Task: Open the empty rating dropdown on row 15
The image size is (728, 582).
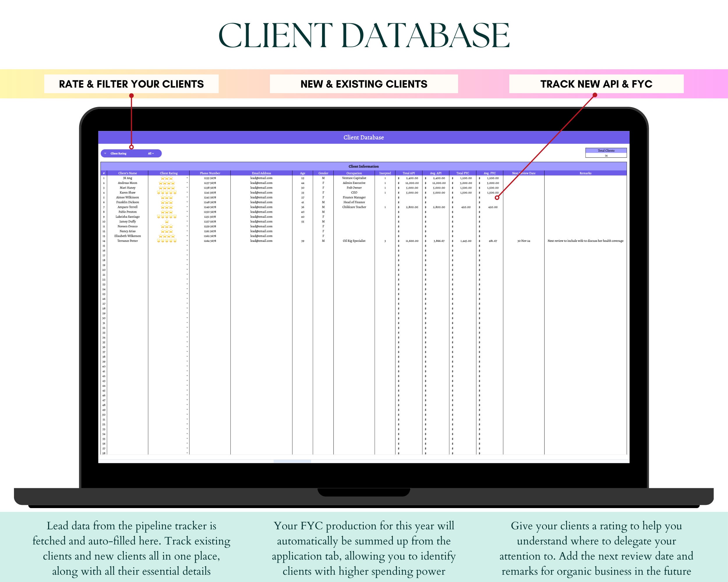Action: (188, 245)
